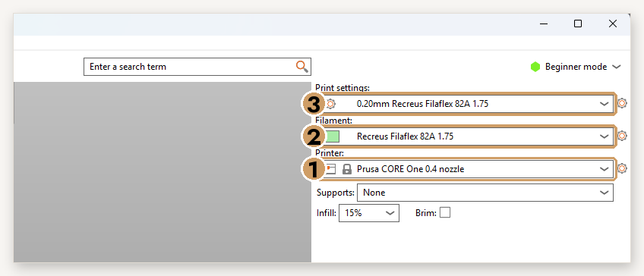644x276 pixels.
Task: Click the magnifier icon in the search box
Action: 302,67
